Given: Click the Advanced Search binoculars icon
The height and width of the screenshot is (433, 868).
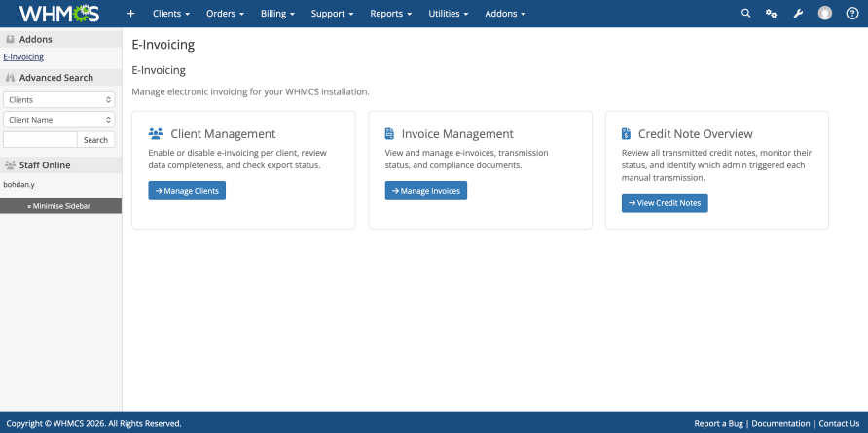Looking at the screenshot, I should pyautogui.click(x=10, y=78).
